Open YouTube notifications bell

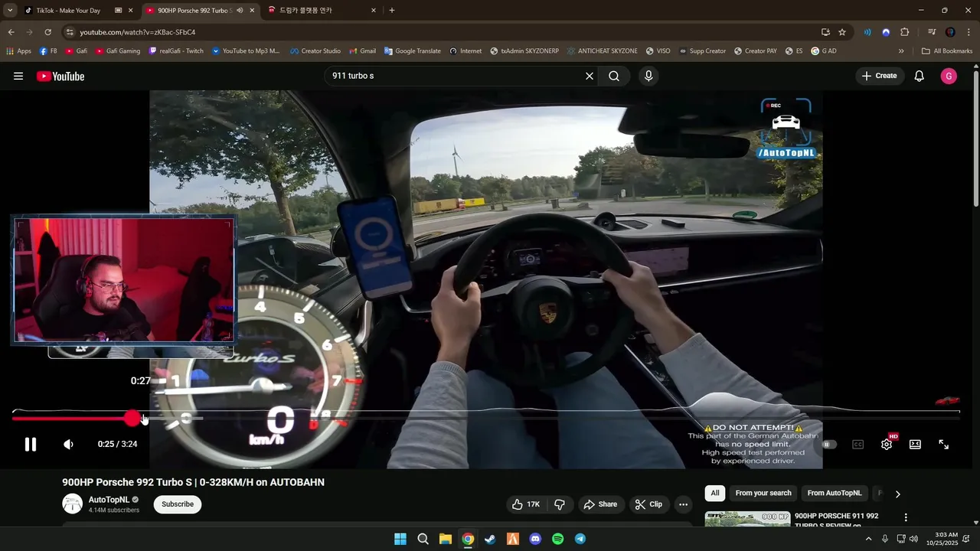coord(920,77)
